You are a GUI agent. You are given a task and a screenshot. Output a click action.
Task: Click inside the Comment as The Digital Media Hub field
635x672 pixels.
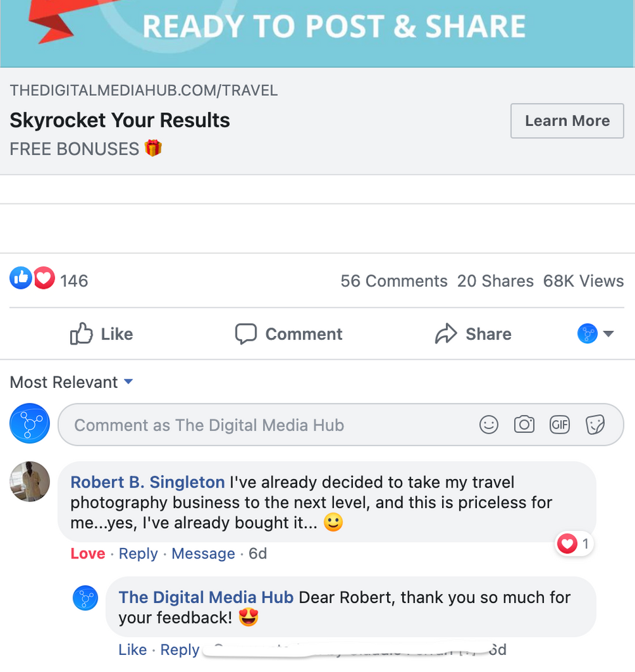click(340, 425)
